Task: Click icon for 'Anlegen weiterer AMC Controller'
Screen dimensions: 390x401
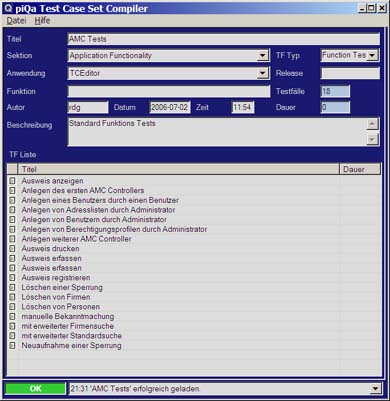Action: (x=12, y=239)
